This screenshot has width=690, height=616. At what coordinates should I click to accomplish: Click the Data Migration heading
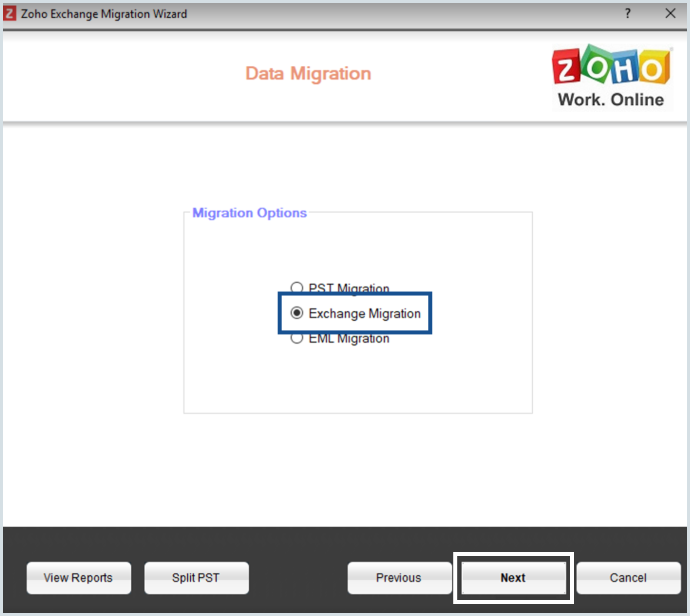[308, 73]
